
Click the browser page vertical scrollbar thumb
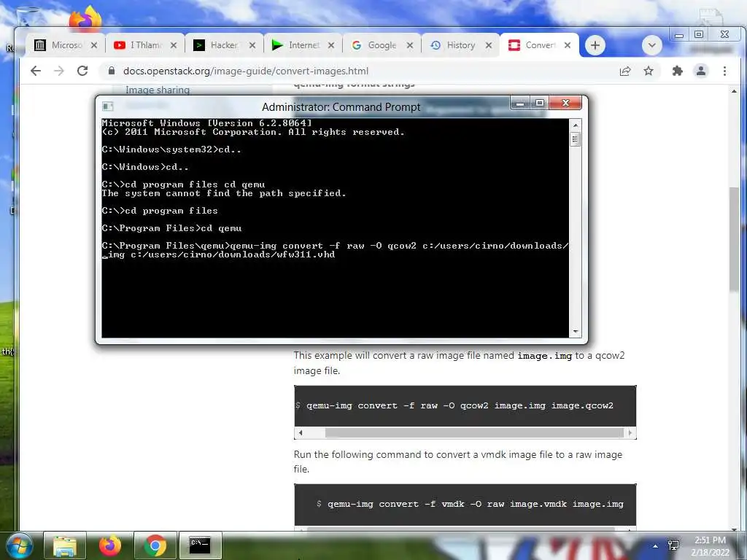tap(734, 239)
